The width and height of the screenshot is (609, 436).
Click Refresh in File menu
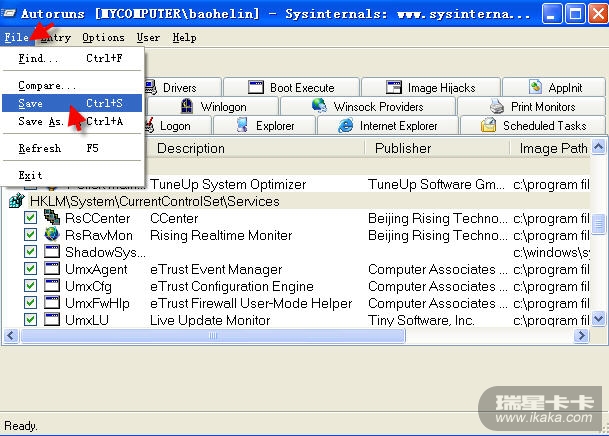[x=72, y=148]
